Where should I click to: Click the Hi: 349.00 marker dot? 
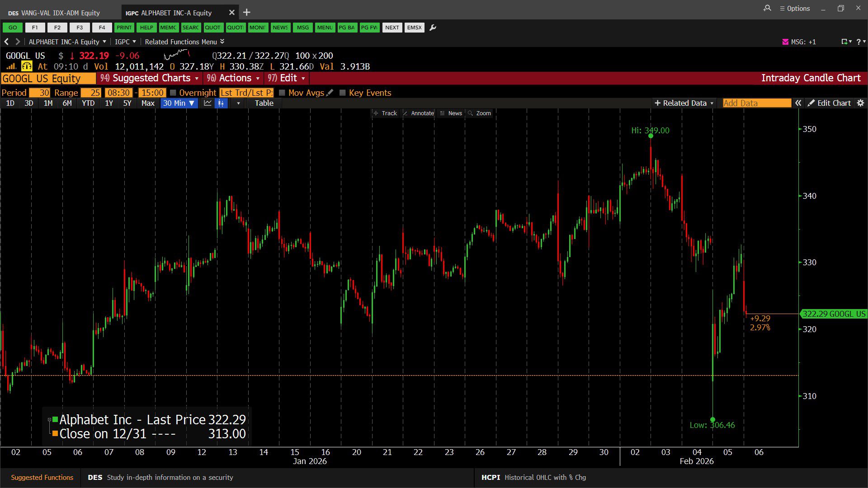[651, 136]
